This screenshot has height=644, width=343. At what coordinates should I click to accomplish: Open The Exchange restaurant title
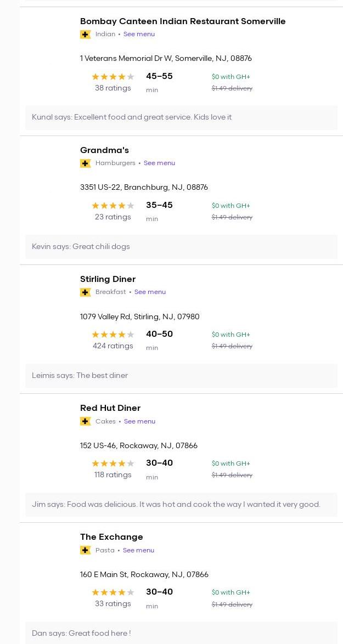click(x=111, y=537)
